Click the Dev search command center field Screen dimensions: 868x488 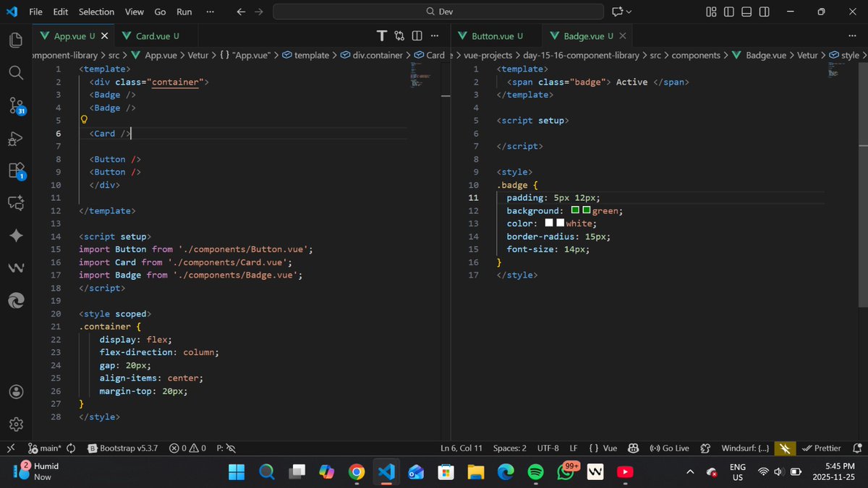pos(438,12)
